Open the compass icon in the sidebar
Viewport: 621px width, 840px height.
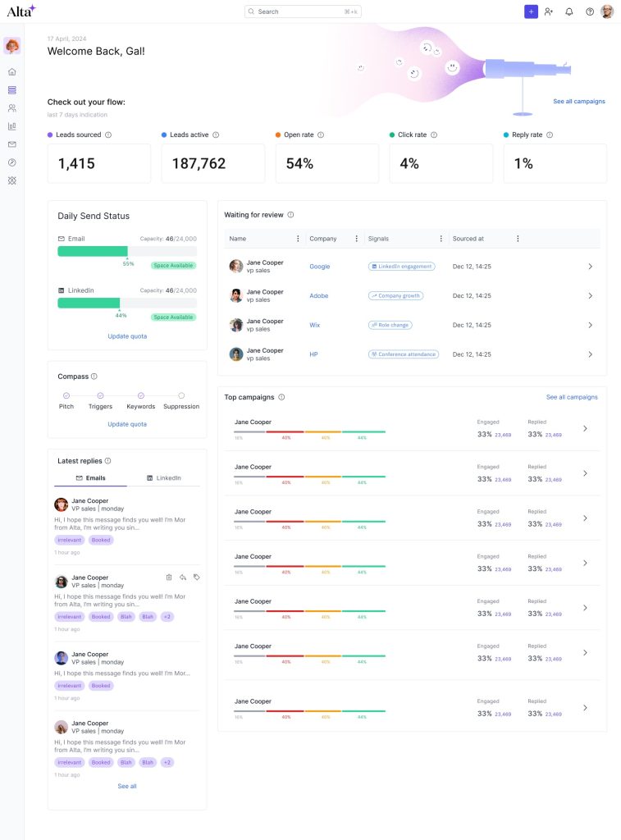click(11, 162)
